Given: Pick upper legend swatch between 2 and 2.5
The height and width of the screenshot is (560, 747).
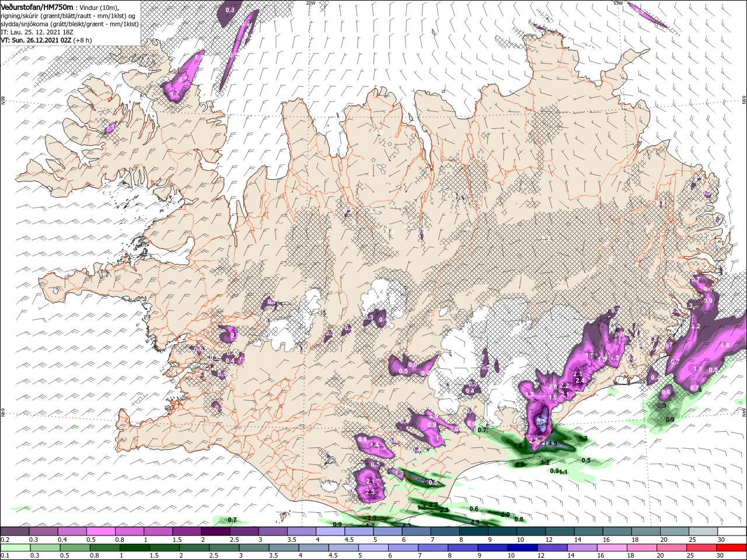Looking at the screenshot, I should 215,531.
